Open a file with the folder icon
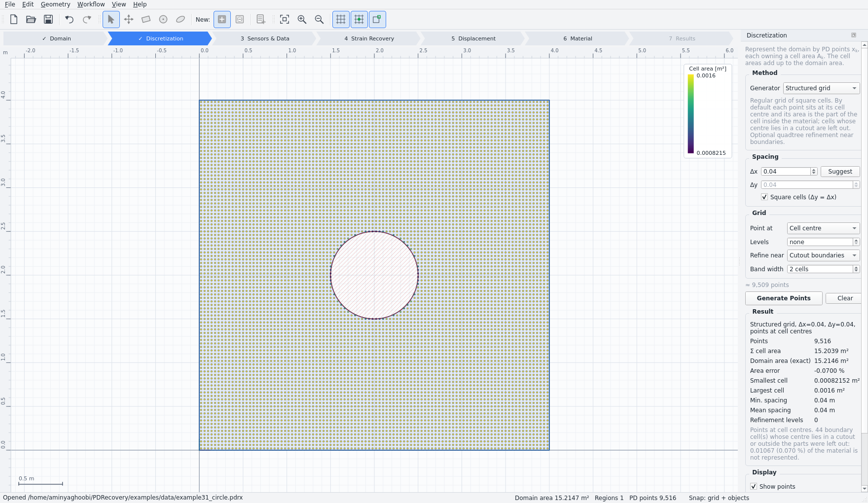 click(31, 19)
